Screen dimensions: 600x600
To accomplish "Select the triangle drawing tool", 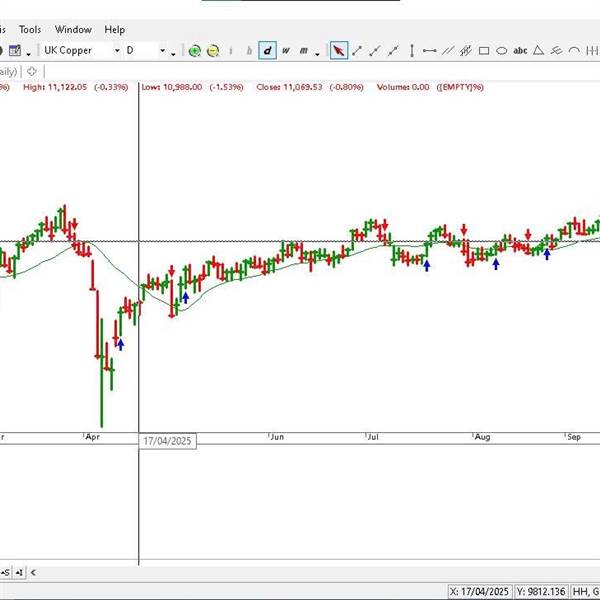I will [539, 51].
